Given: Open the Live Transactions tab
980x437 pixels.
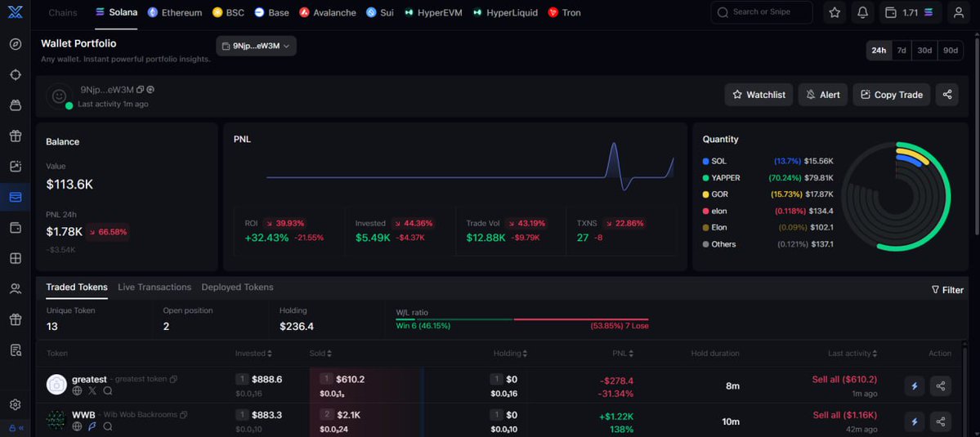Looking at the screenshot, I should point(154,288).
